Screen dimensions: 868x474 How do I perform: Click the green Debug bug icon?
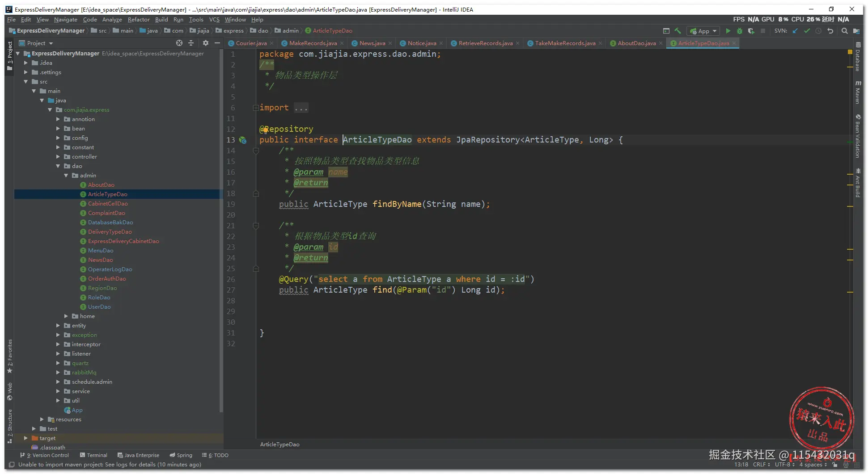tap(740, 31)
